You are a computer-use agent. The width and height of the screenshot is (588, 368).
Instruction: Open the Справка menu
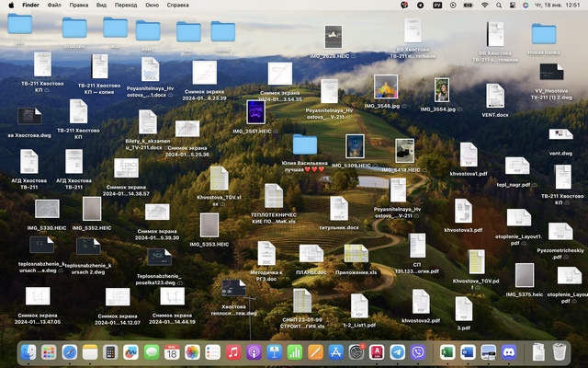[177, 5]
